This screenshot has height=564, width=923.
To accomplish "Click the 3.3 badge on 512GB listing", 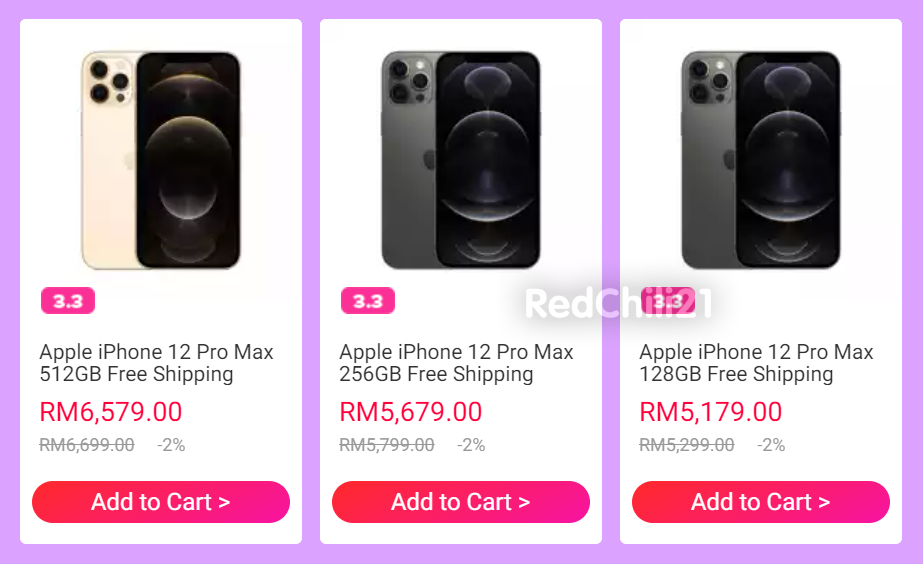I will [x=68, y=301].
